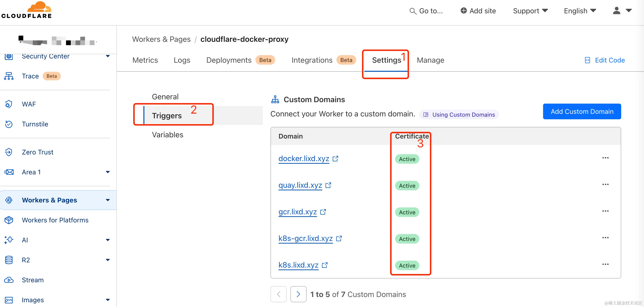Screen dimensions: 644x307
Task: Open the options menu for k8s-gcr.lixd.xyz
Action: coord(605,238)
